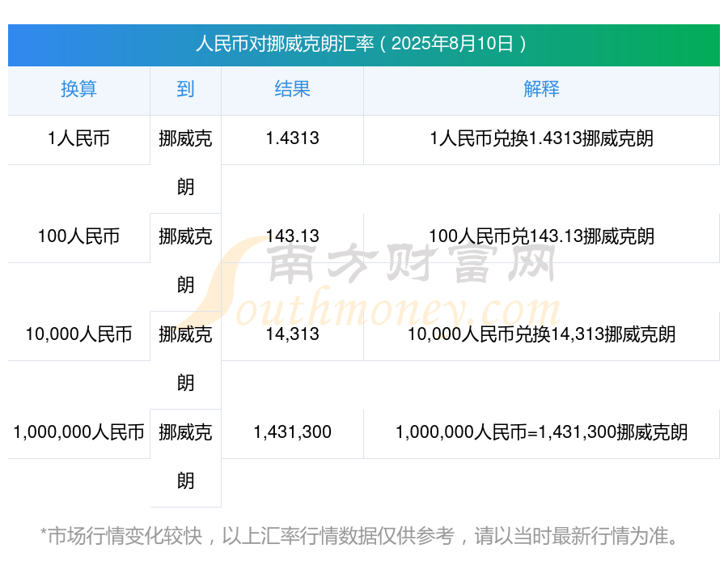This screenshot has width=728, height=561.
Task: Click the '结果' column header
Action: 292,89
